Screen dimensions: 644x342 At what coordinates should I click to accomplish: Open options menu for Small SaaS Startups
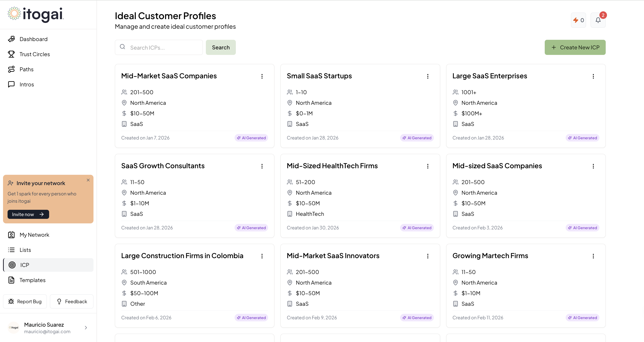[x=428, y=76]
